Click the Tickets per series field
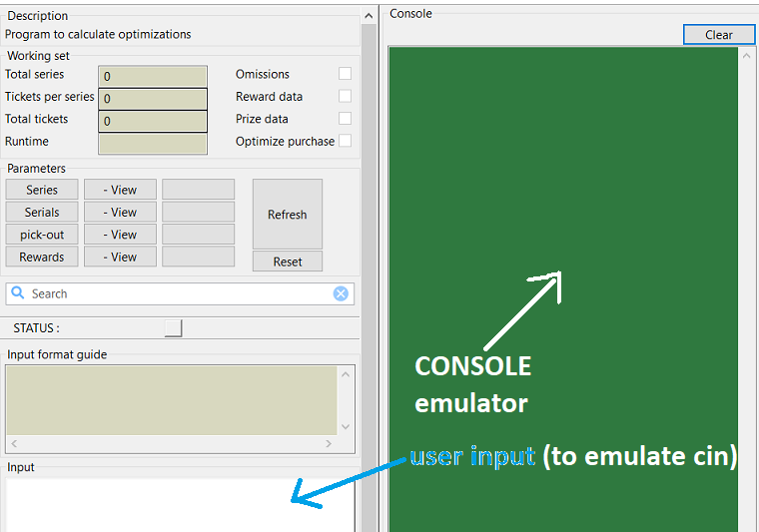The height and width of the screenshot is (532, 759). [153, 99]
